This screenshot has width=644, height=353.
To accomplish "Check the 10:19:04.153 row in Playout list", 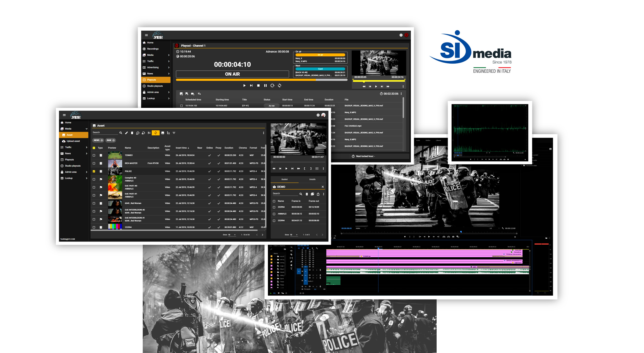I will [181, 106].
